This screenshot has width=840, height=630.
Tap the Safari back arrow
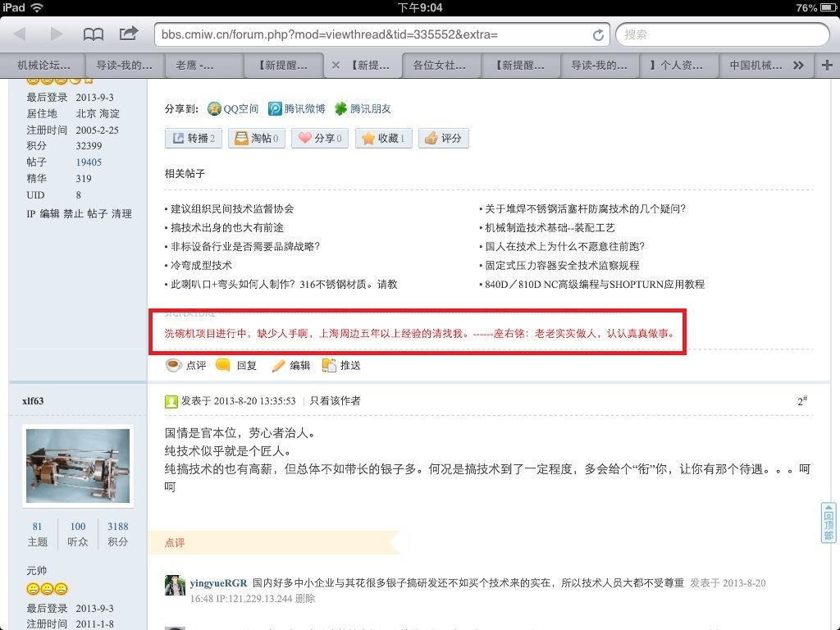point(21,34)
